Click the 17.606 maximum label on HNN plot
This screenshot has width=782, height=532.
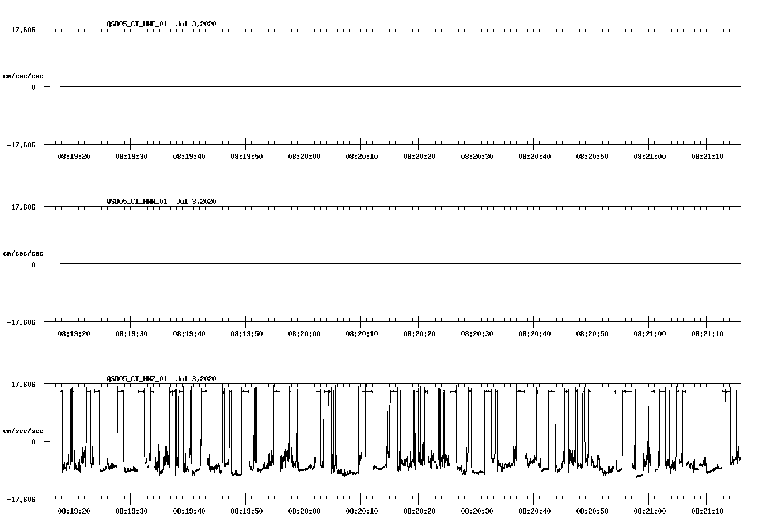pyautogui.click(x=23, y=207)
